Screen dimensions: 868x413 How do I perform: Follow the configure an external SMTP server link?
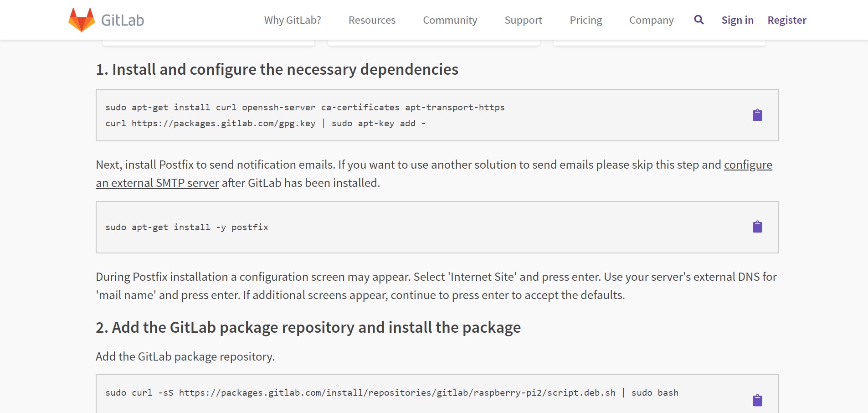(x=158, y=183)
